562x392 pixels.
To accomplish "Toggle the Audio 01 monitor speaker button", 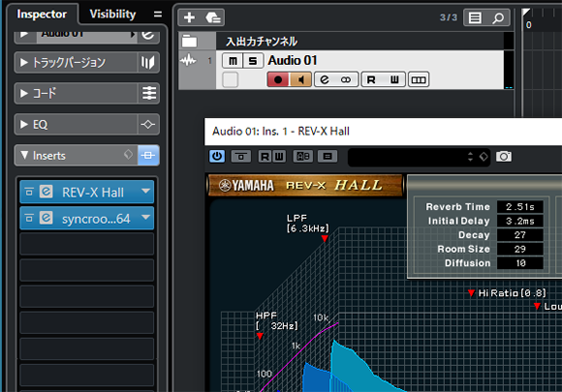I will [300, 79].
